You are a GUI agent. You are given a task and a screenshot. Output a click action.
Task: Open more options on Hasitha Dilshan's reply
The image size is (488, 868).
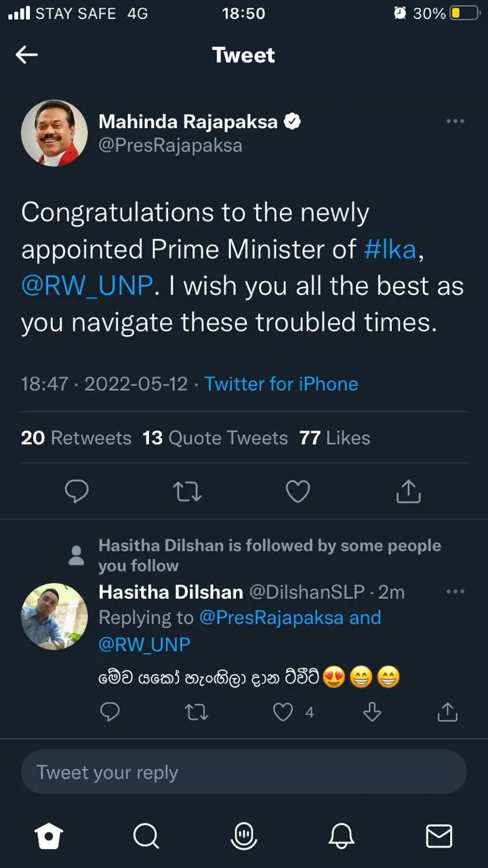point(455,591)
